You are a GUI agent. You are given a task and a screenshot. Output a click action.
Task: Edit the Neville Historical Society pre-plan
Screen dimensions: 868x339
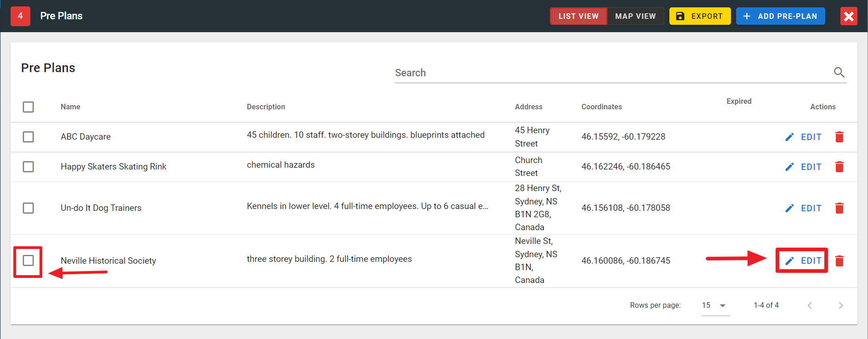click(x=803, y=261)
